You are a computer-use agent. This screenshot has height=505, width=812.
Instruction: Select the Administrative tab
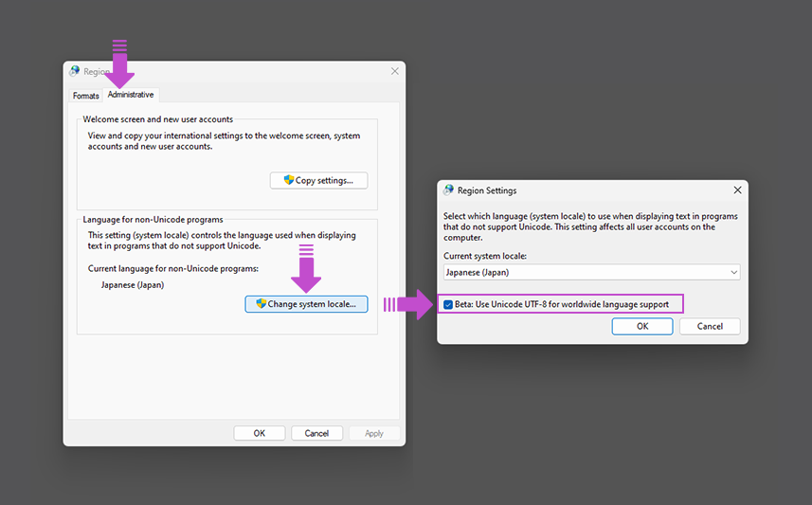pos(131,95)
